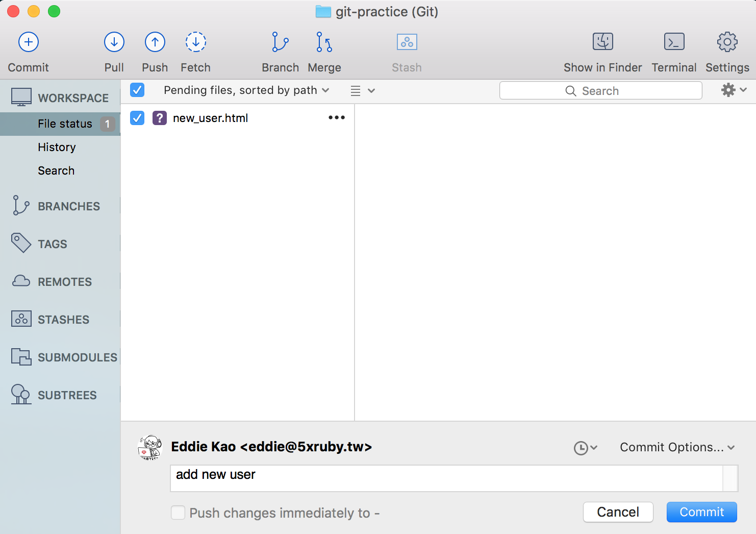Open the Branch tool
Screen dimensions: 756x534
point(280,42)
